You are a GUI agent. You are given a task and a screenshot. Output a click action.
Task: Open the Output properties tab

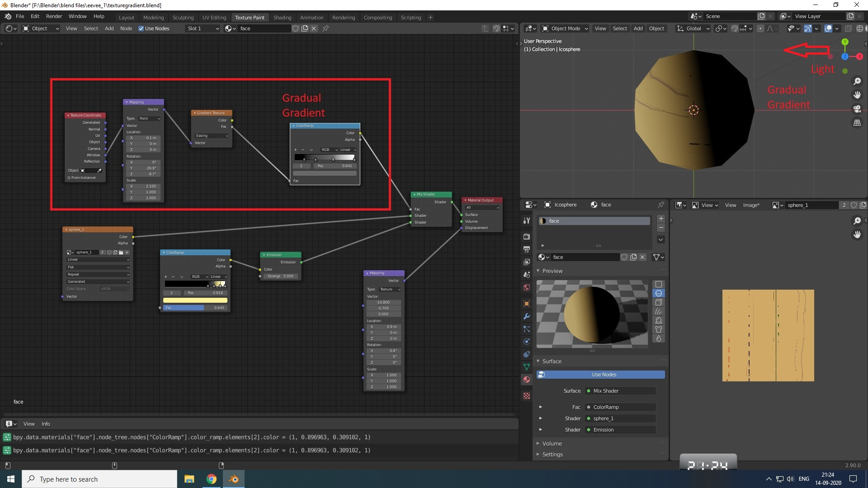(526, 249)
